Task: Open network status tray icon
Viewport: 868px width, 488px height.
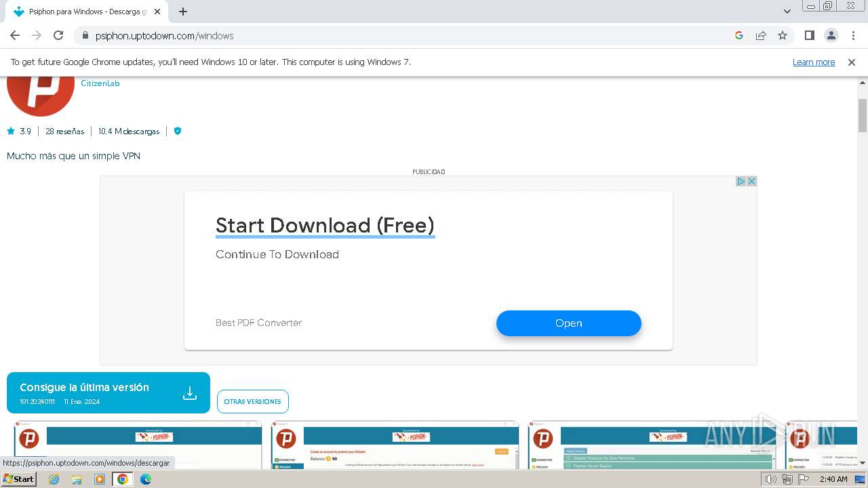Action: click(x=787, y=479)
